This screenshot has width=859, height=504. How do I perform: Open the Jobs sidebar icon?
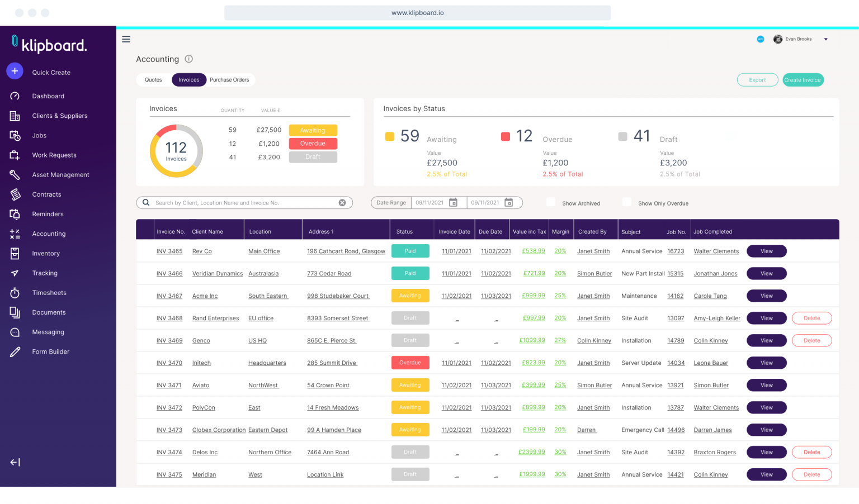15,135
